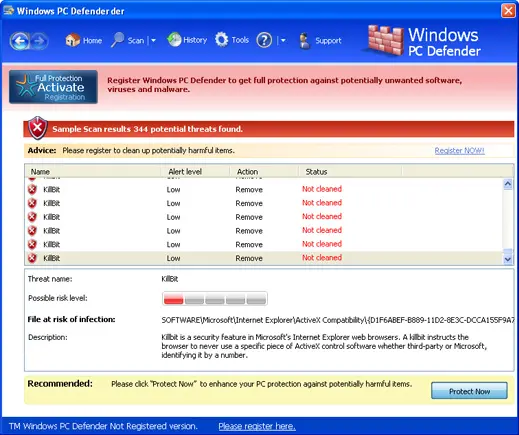Viewport: 519px width, 435px height.
Task: Click Remove in the highlighted KillBit row
Action: point(249,258)
